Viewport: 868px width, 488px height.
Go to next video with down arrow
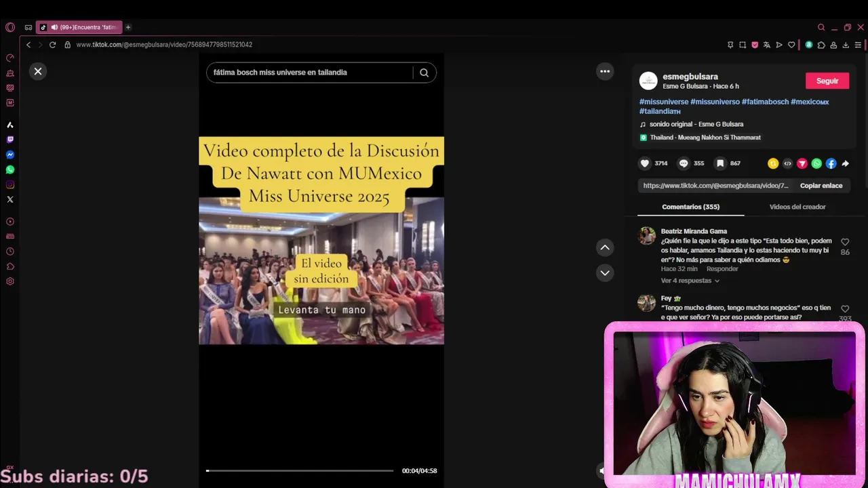[x=605, y=272]
